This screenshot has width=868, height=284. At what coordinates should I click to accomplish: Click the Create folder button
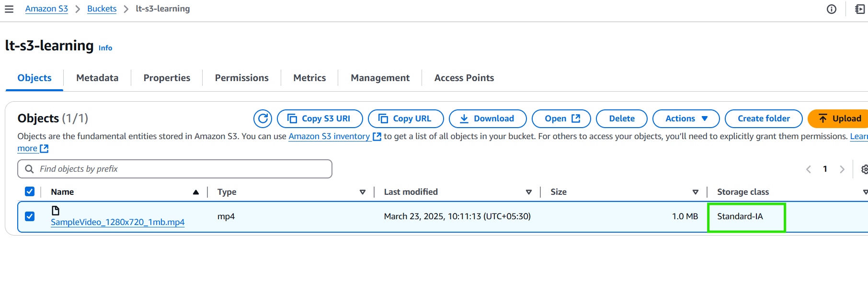(x=764, y=118)
